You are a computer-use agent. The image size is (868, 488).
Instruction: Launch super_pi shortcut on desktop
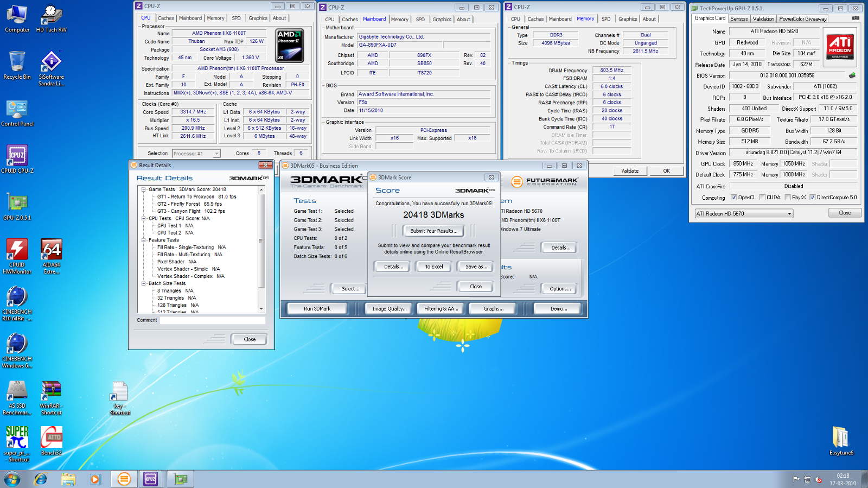coord(17,445)
